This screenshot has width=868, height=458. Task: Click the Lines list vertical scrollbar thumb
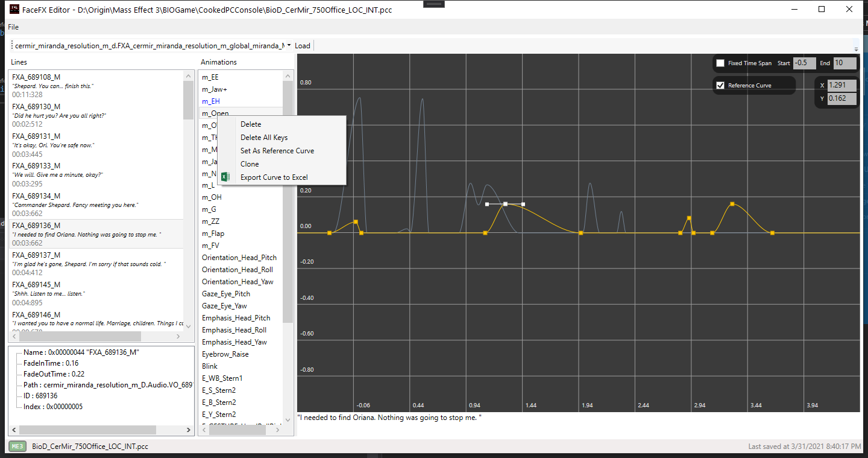tap(189, 100)
